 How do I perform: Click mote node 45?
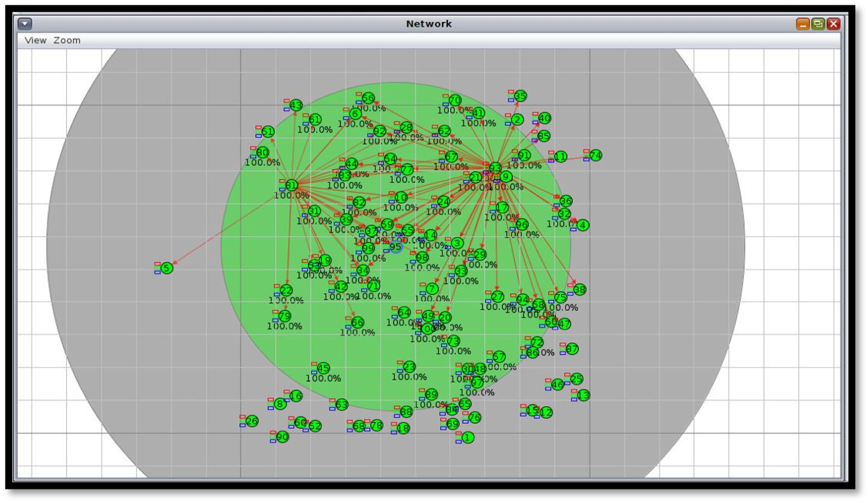click(x=323, y=369)
